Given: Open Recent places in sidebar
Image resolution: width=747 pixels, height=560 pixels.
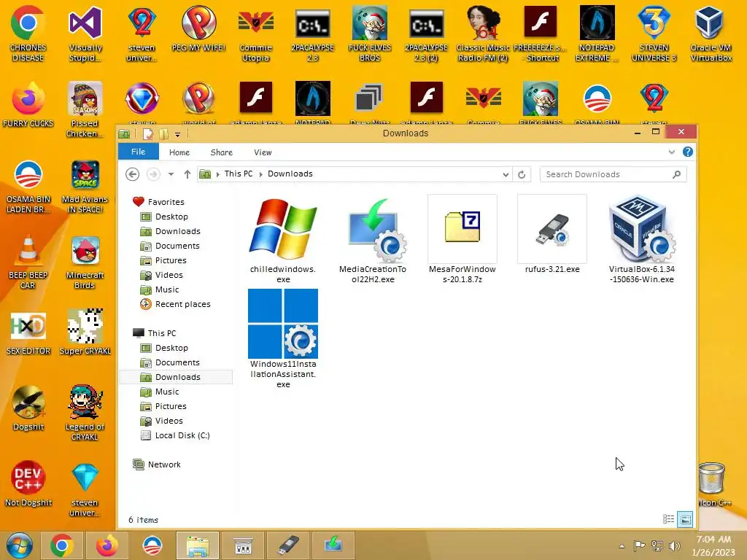Looking at the screenshot, I should click(x=182, y=304).
